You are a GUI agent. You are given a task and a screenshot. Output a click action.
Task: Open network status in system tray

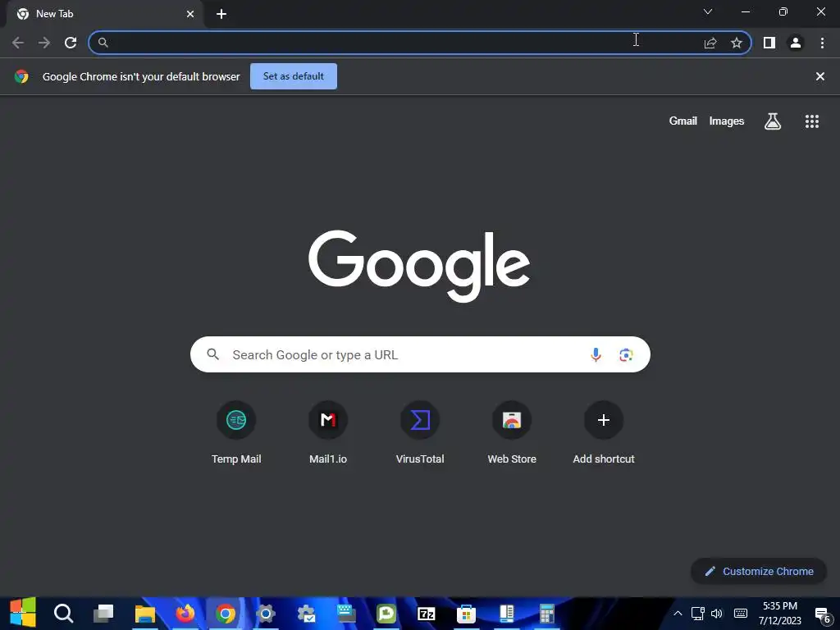point(697,614)
